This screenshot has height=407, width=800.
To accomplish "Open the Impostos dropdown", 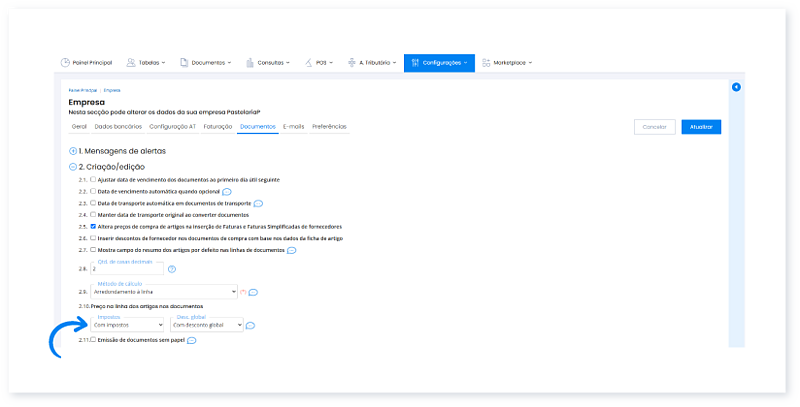I will pos(127,325).
